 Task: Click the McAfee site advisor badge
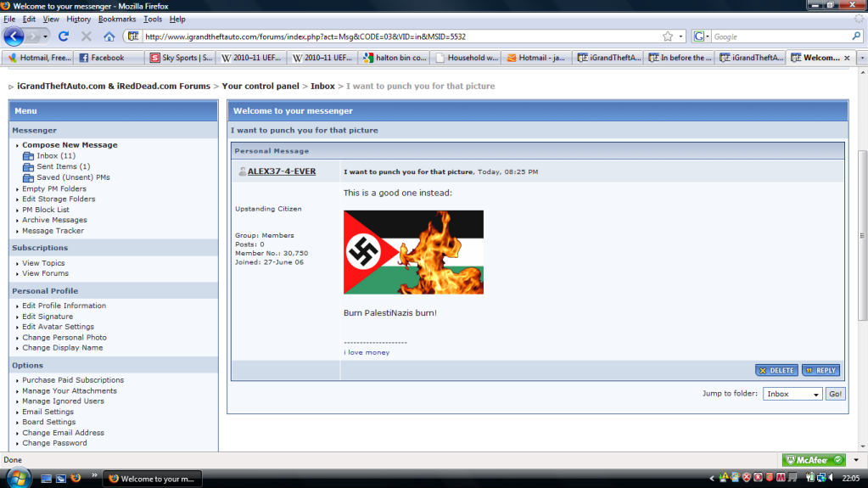tap(814, 460)
